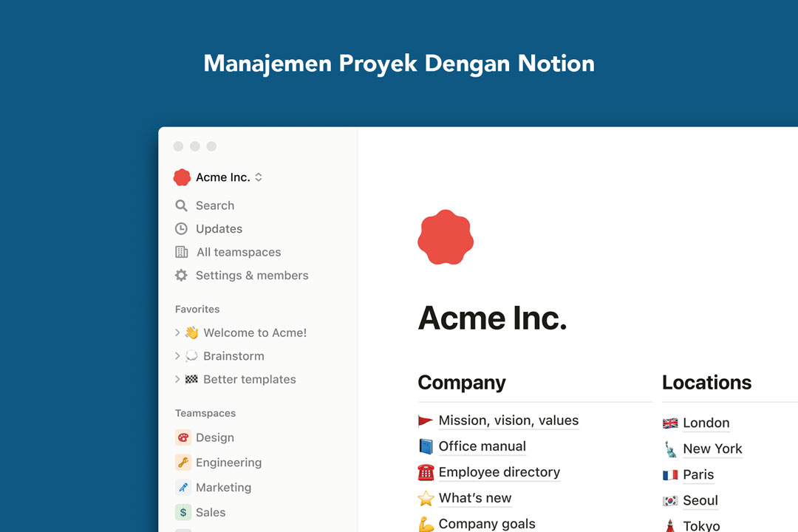Screen dimensions: 798x532
Task: Click the Locations heading
Action: [706, 382]
